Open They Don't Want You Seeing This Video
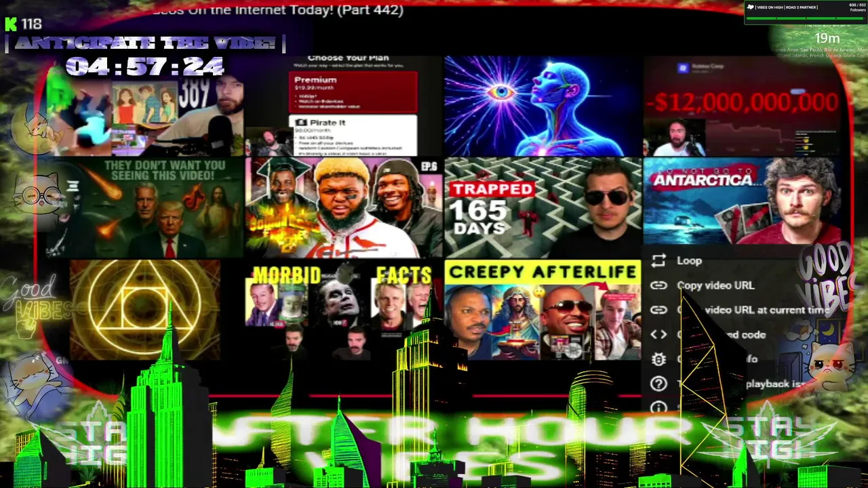868x488 pixels. (x=146, y=208)
